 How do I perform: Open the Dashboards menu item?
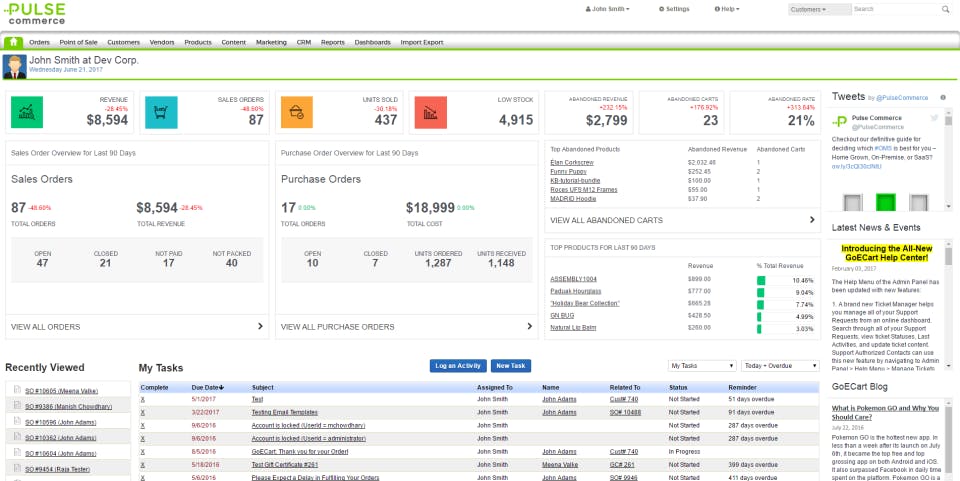click(372, 43)
